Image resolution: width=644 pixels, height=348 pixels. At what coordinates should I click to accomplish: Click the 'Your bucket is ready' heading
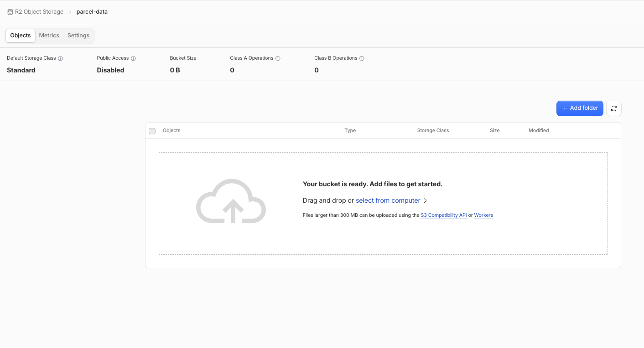click(x=373, y=184)
